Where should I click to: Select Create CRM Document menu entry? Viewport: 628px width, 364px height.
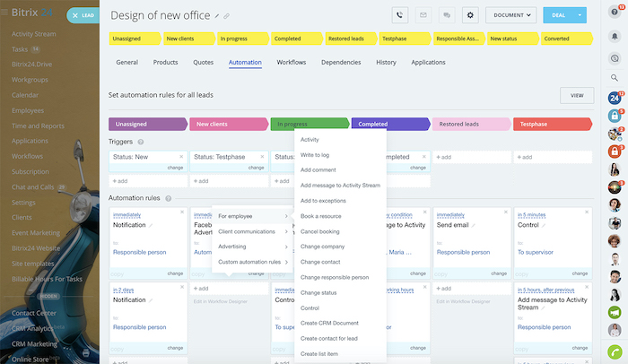point(329,323)
